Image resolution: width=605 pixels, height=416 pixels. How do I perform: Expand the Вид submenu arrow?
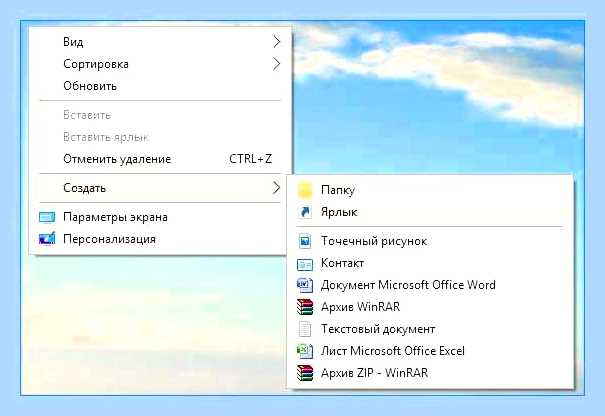coord(276,42)
